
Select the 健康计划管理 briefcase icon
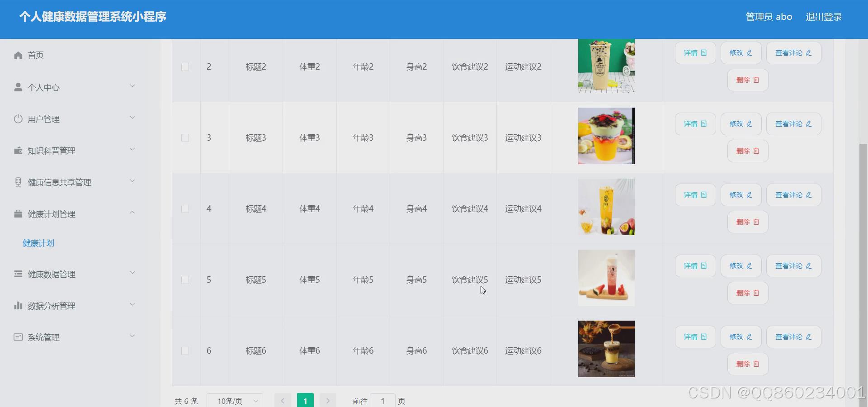(x=18, y=213)
